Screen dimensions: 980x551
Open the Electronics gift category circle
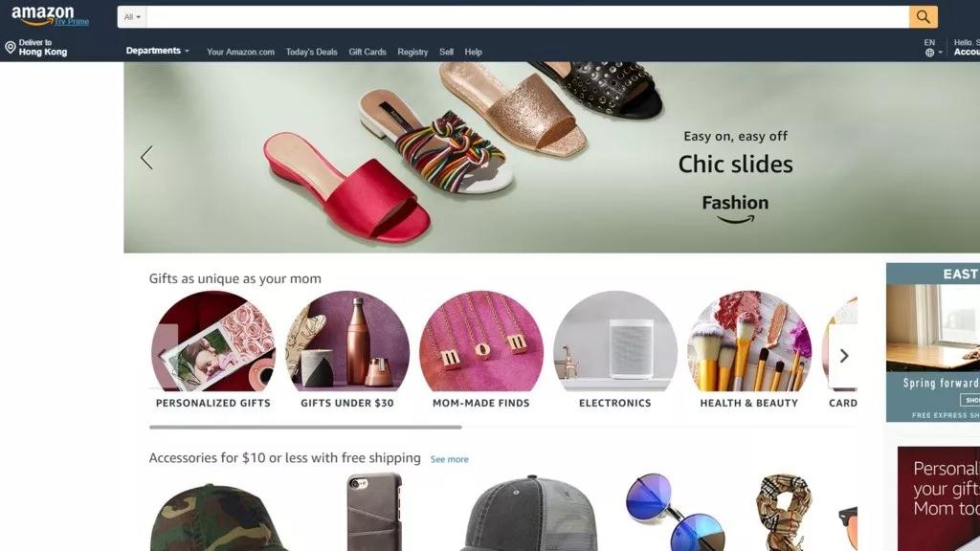tap(615, 342)
